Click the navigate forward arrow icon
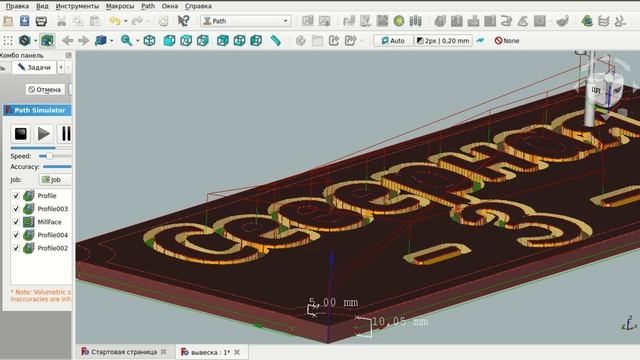This screenshot has width=640, height=360. pos(84,40)
